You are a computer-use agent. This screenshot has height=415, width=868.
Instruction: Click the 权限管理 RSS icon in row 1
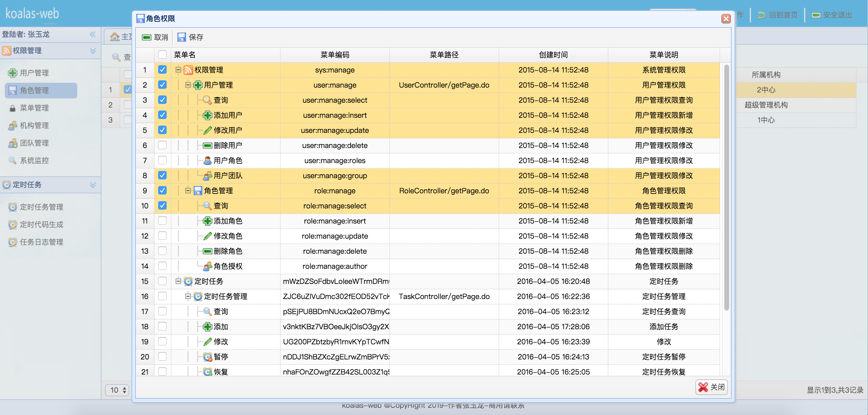[188, 70]
